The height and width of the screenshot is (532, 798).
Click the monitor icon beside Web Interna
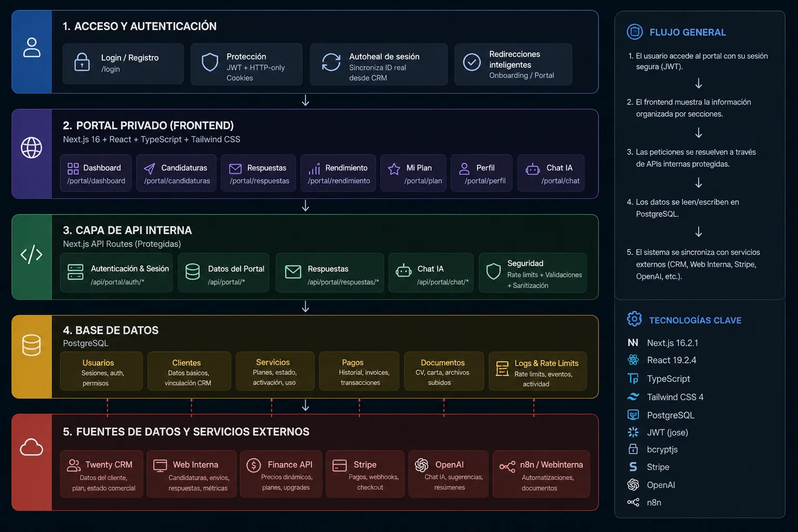point(160,465)
